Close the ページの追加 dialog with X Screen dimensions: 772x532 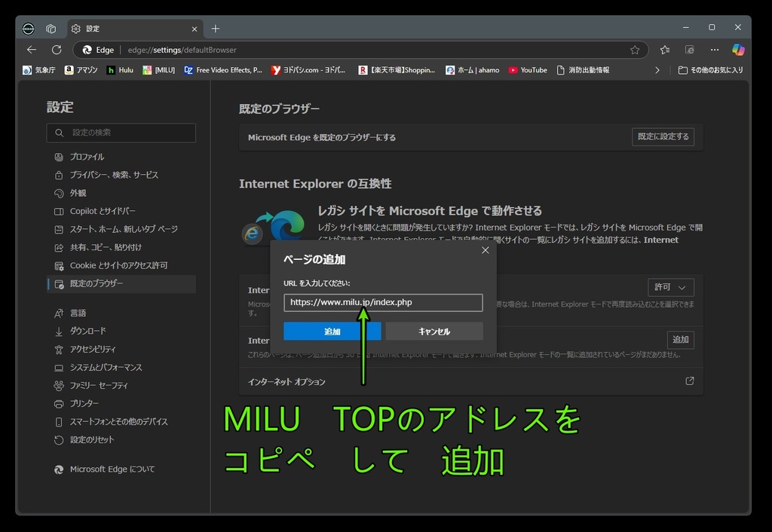pos(485,250)
